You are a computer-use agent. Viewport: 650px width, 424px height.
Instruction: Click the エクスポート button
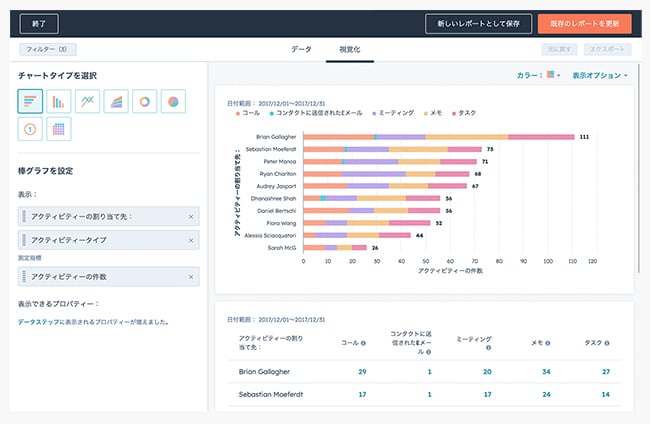point(607,49)
